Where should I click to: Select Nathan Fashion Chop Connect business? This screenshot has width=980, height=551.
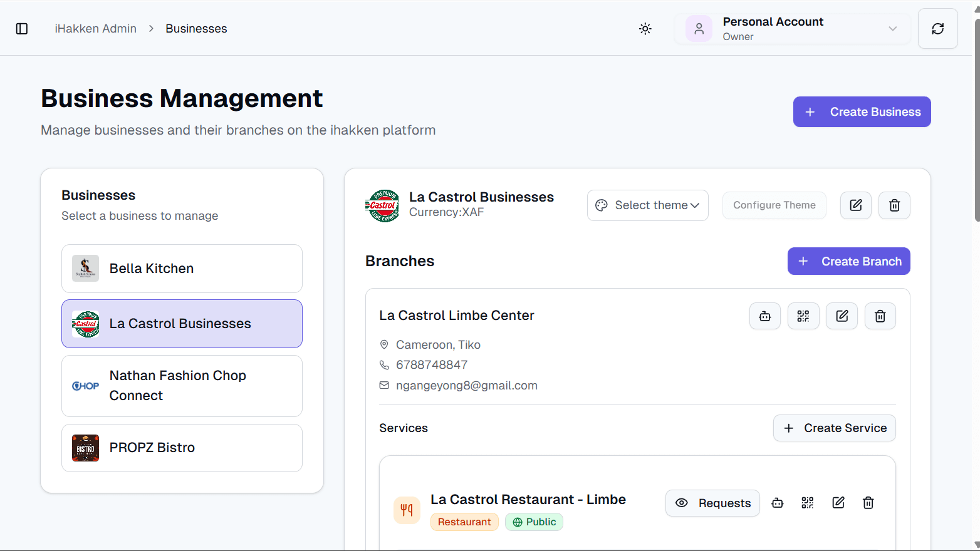coord(182,385)
